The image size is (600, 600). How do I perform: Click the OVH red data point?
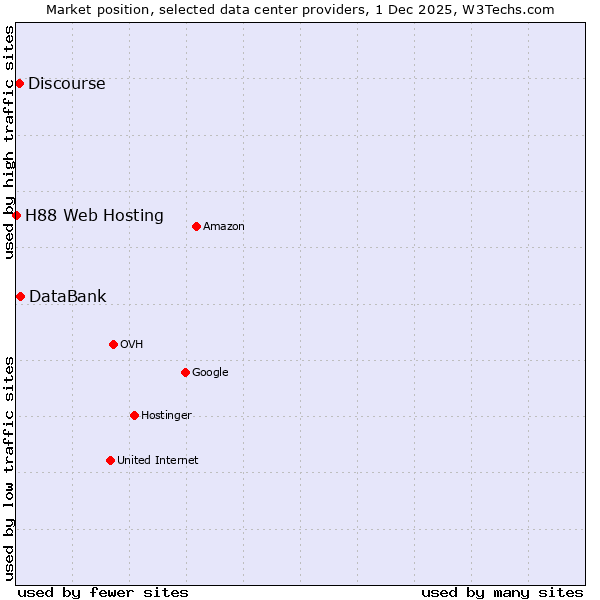(x=113, y=344)
